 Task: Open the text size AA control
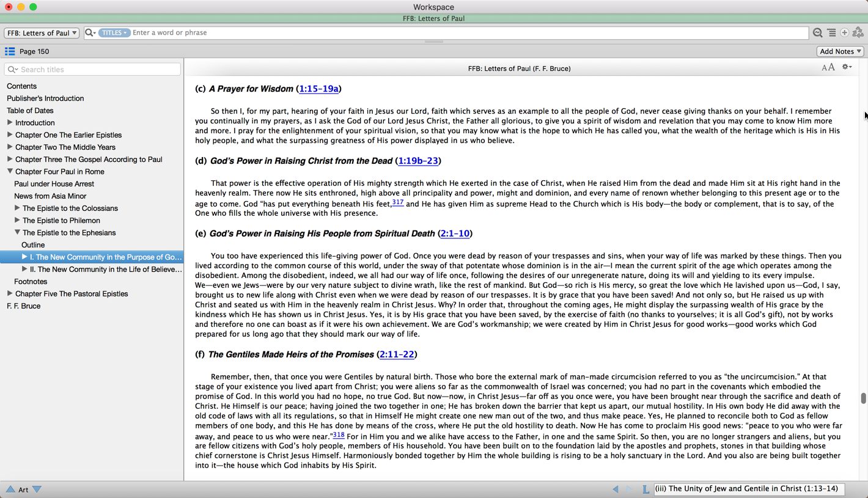pos(828,68)
